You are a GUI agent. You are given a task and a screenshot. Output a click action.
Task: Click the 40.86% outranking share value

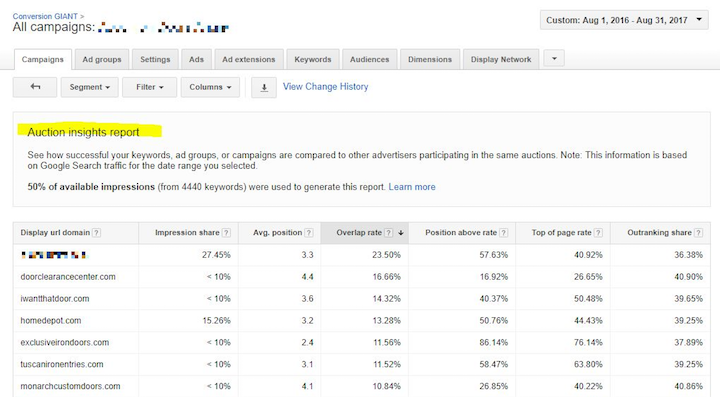[x=688, y=386]
